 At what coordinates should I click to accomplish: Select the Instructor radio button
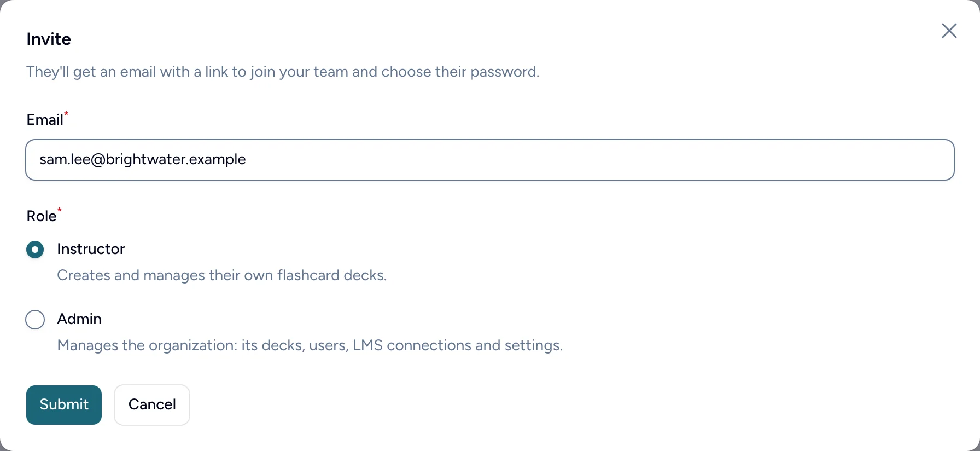click(35, 250)
